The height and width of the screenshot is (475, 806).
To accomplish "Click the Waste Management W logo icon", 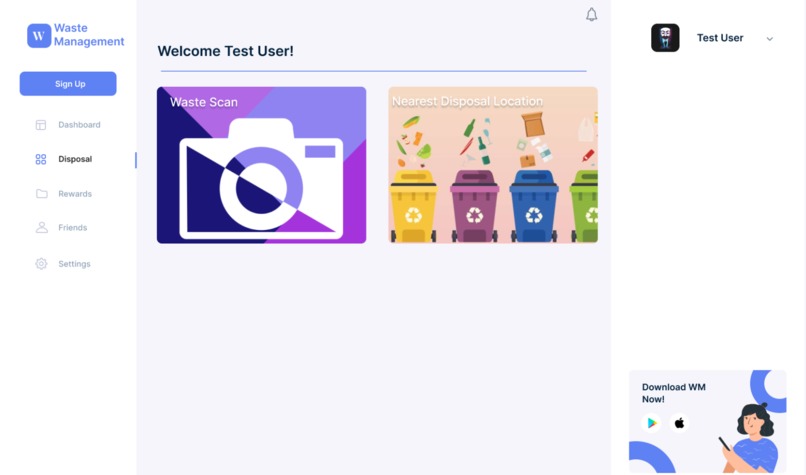I will pos(39,35).
